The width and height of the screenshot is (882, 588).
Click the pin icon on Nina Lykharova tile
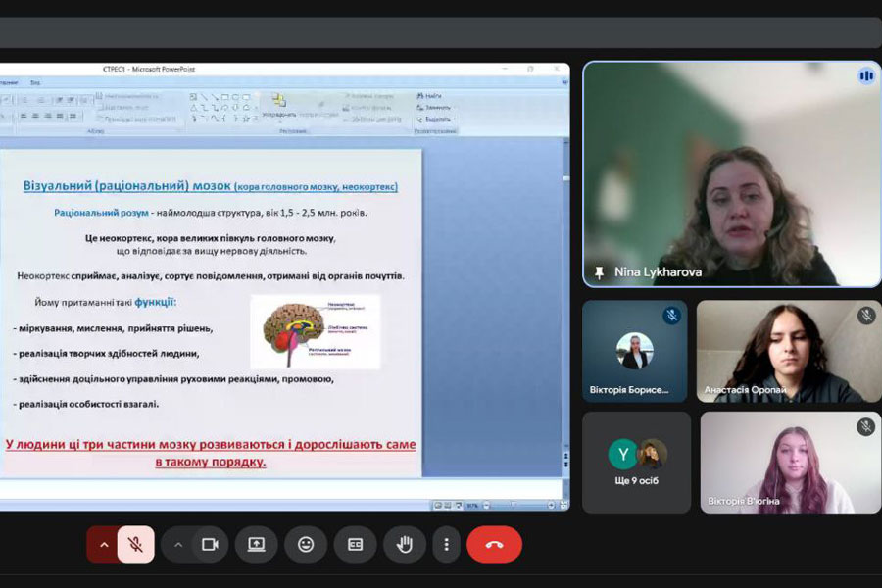click(599, 272)
